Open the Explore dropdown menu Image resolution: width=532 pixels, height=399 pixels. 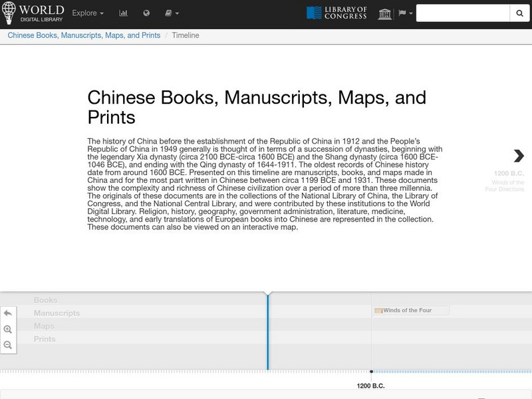tap(88, 13)
